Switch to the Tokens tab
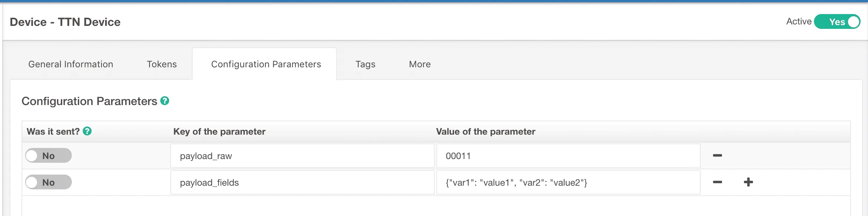The image size is (868, 216). [162, 64]
